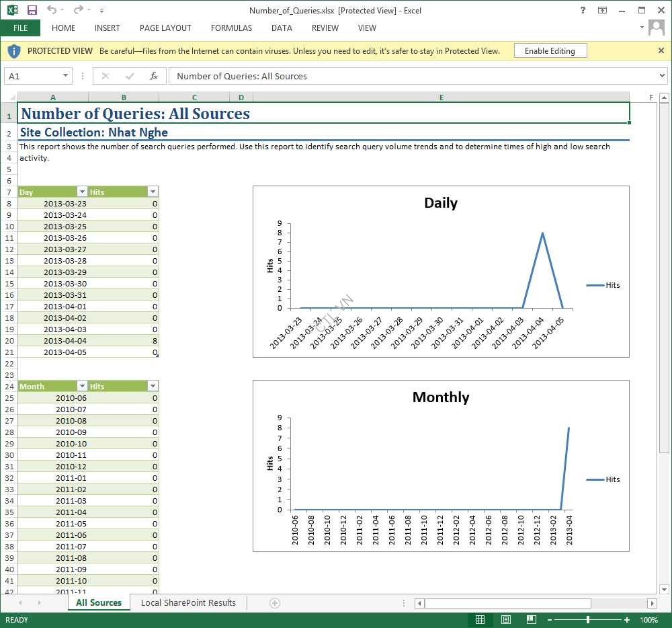The width and height of the screenshot is (672, 628).
Task: Open the PAGE LAYOUT ribbon tab
Action: (x=165, y=28)
